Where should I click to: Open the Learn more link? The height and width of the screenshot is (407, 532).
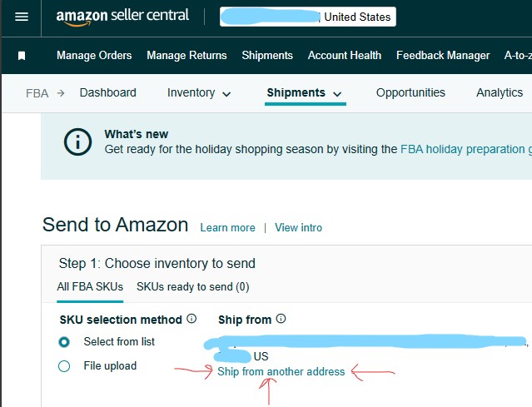227,227
